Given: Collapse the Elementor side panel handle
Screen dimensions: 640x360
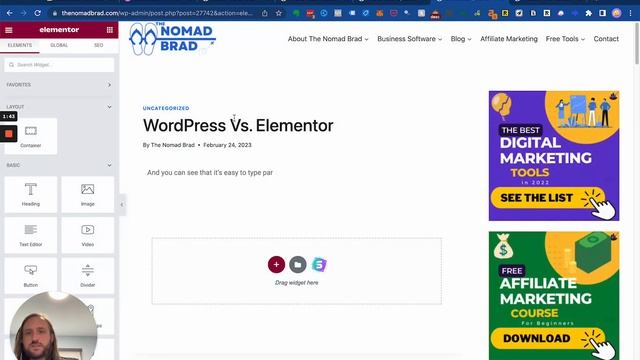Looking at the screenshot, I should pos(122,204).
